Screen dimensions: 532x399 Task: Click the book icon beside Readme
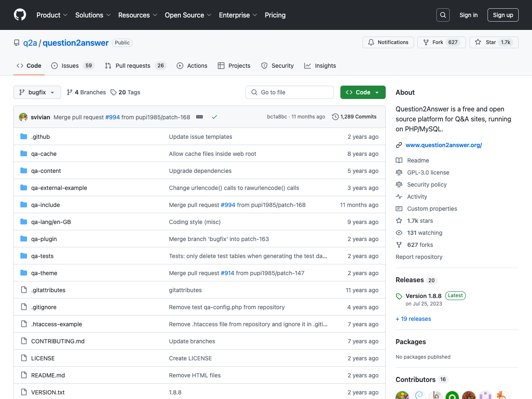(399, 160)
